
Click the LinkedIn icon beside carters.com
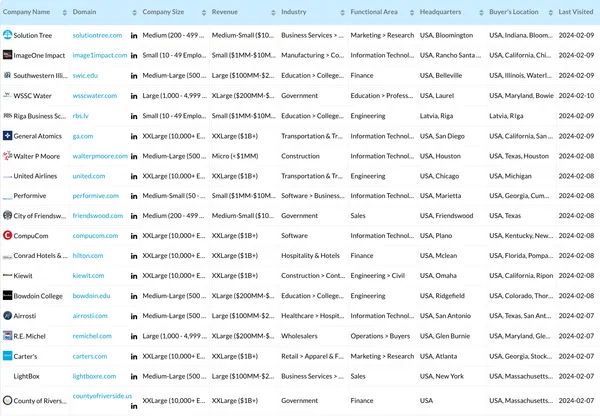(135, 356)
